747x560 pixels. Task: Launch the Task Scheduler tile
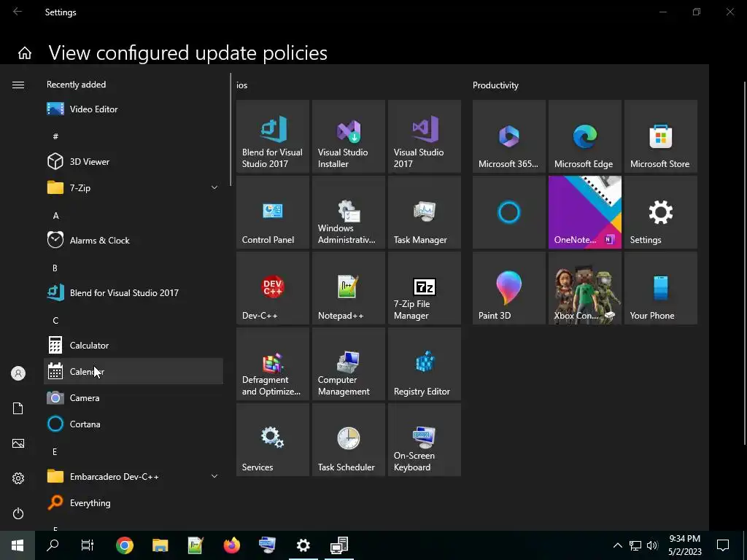pos(348,440)
